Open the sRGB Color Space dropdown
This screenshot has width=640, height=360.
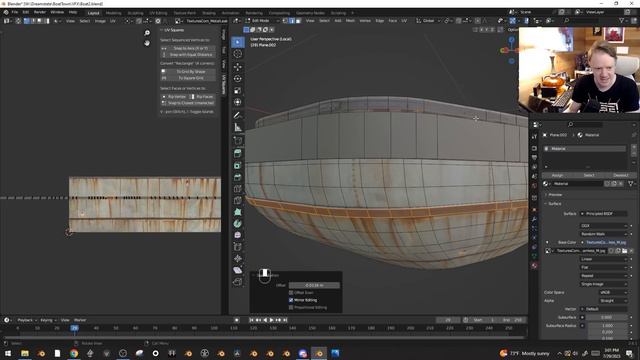coord(613,293)
